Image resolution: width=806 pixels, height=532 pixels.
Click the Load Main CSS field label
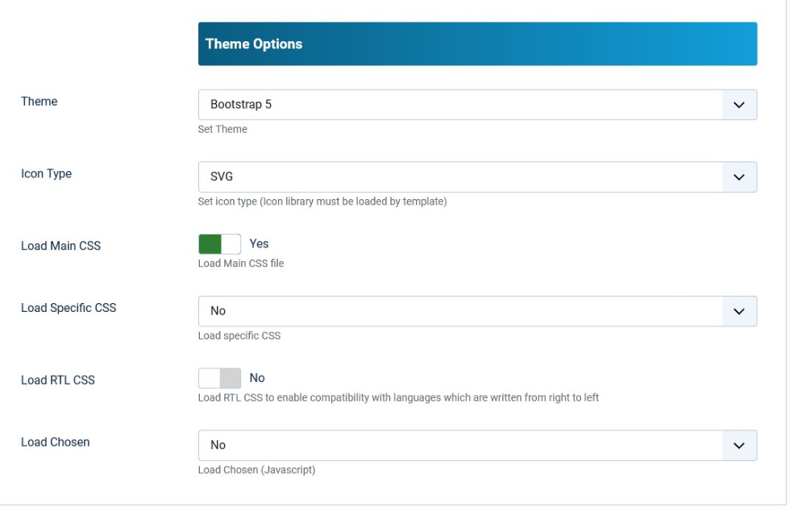click(60, 246)
